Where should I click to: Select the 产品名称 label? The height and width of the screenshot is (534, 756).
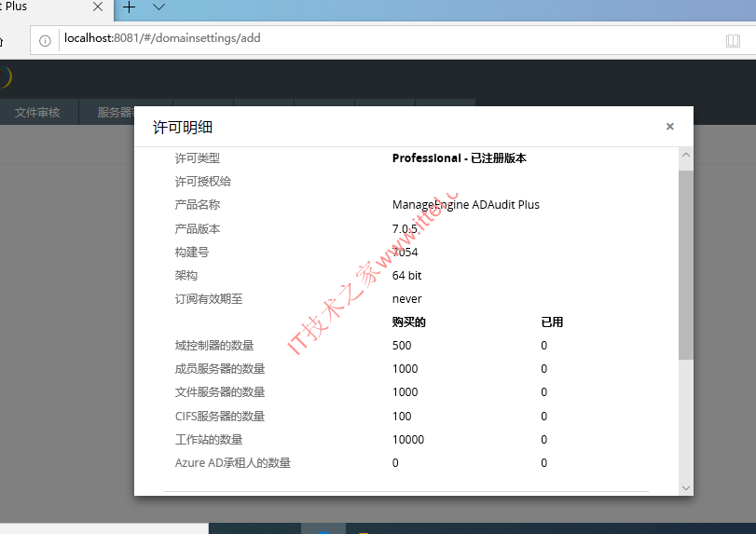pyautogui.click(x=198, y=205)
